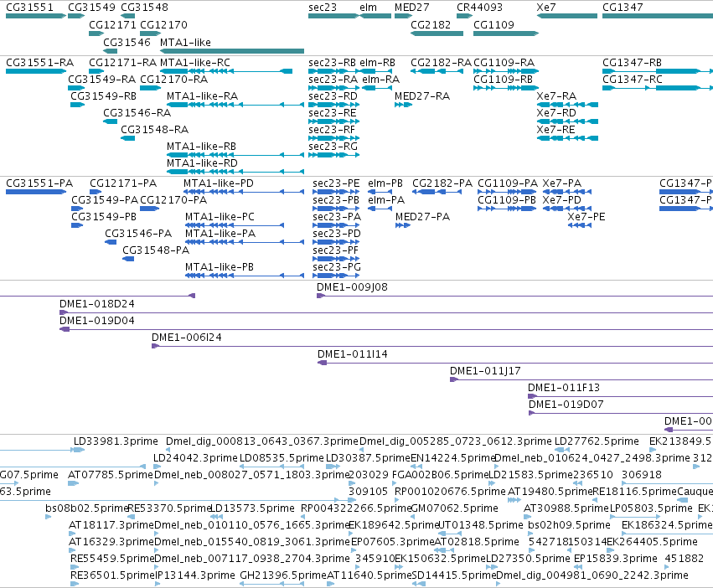Viewport: 713px width, 588px height.
Task: Select the CG12170 gene label
Action: click(x=163, y=24)
